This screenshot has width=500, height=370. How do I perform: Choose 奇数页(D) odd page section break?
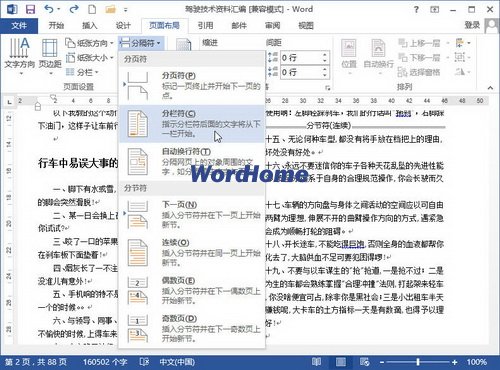[192, 328]
